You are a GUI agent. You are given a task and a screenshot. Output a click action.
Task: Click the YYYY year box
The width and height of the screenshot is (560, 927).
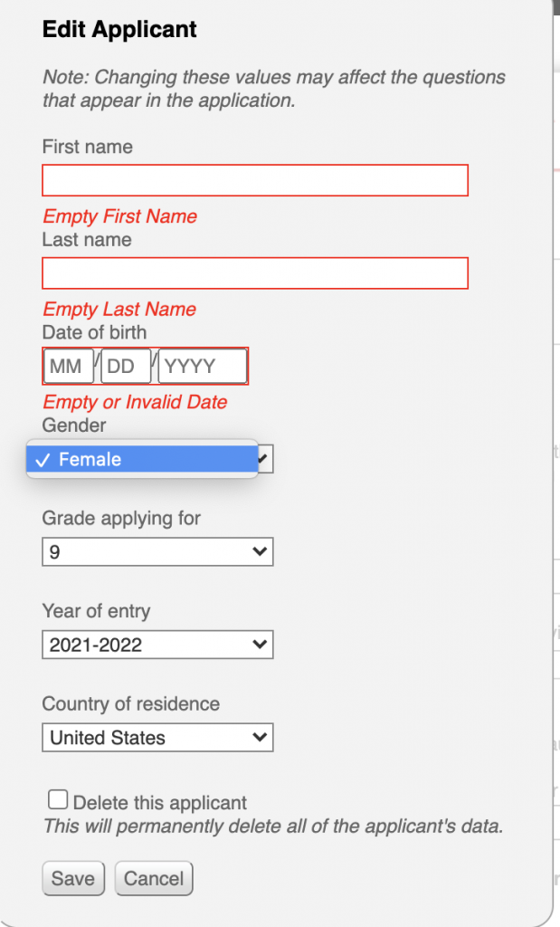click(203, 366)
